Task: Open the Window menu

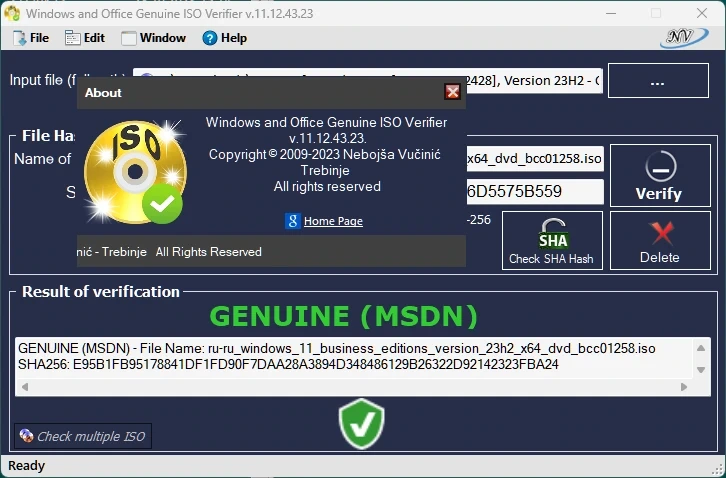Action: (x=154, y=38)
